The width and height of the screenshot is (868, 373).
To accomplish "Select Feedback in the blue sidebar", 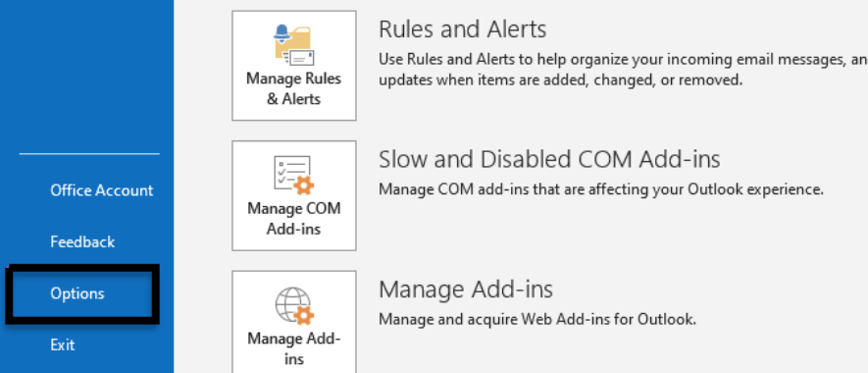I will tap(82, 241).
